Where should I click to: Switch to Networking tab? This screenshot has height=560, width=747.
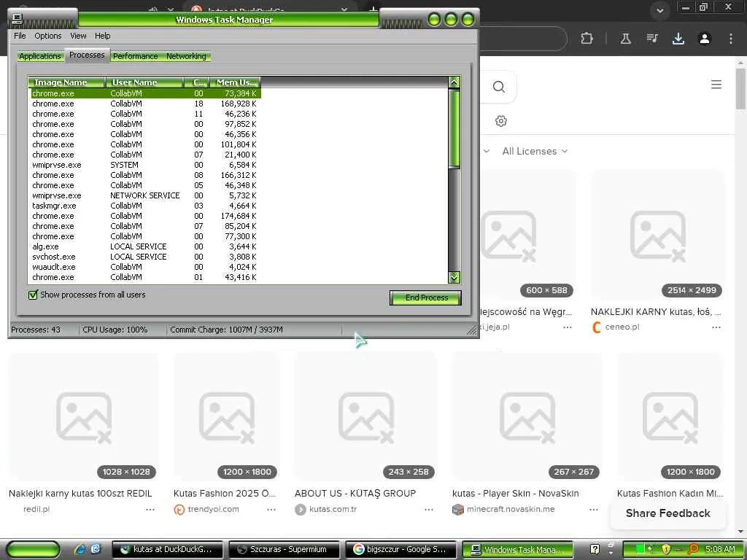click(186, 56)
